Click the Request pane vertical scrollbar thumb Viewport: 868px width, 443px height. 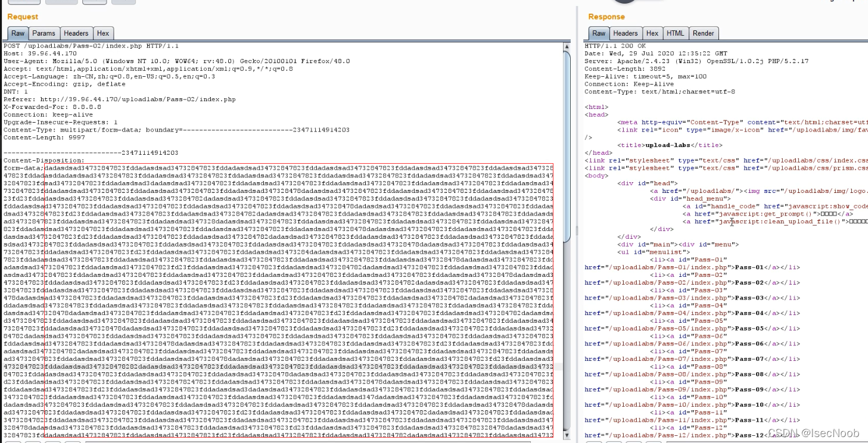coord(566,146)
